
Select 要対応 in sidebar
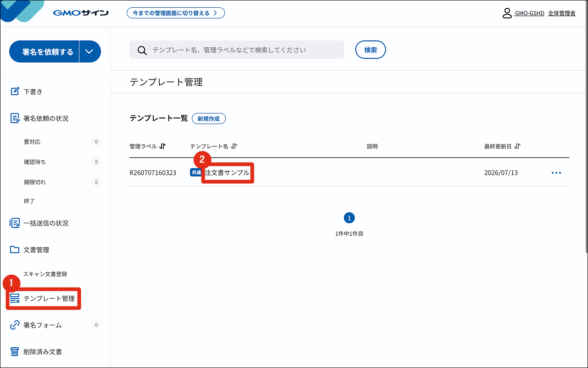[32, 142]
